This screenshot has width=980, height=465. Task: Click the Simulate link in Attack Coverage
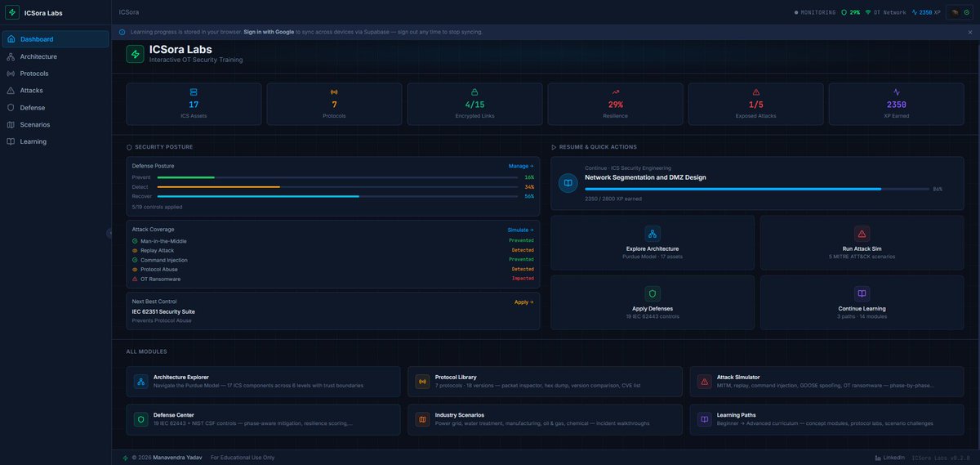point(520,230)
